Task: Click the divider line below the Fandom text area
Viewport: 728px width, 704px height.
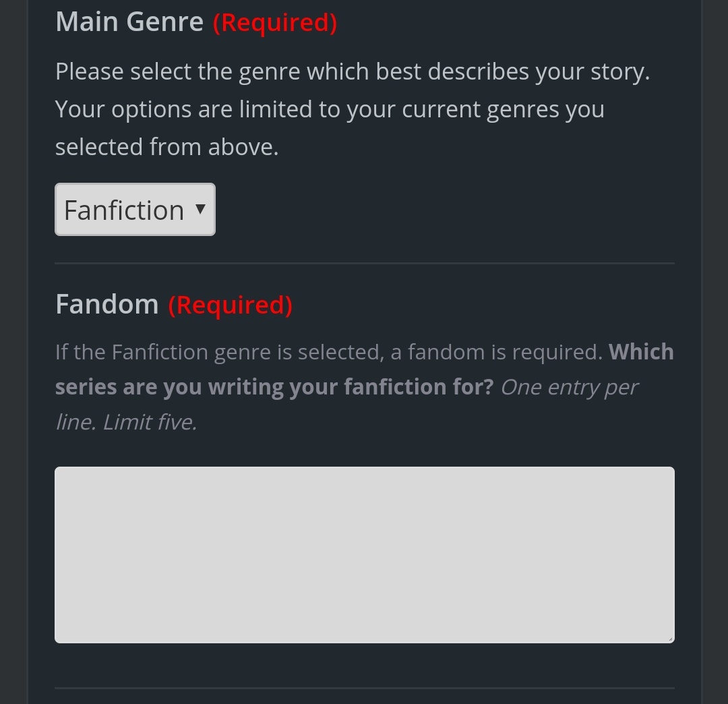Action: coord(364,688)
